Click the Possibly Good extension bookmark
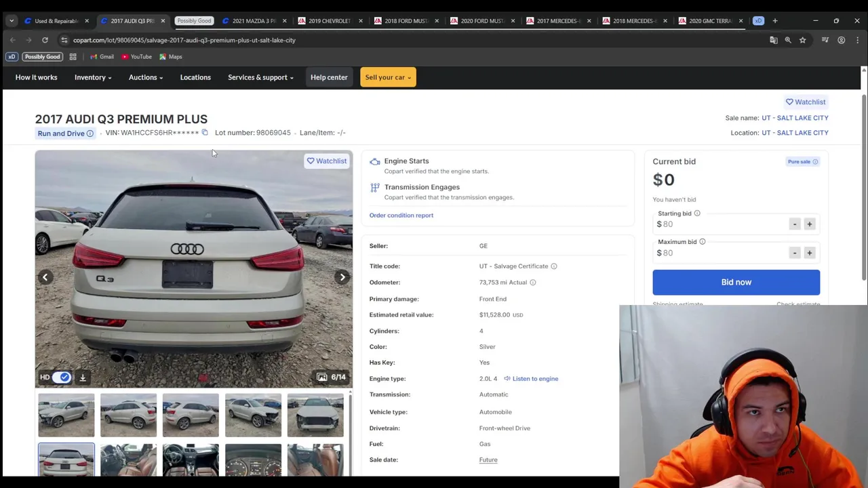 coord(42,57)
